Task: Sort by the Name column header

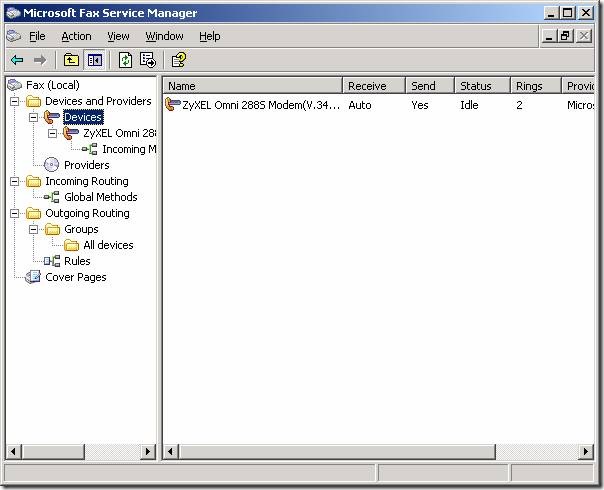Action: [x=253, y=86]
